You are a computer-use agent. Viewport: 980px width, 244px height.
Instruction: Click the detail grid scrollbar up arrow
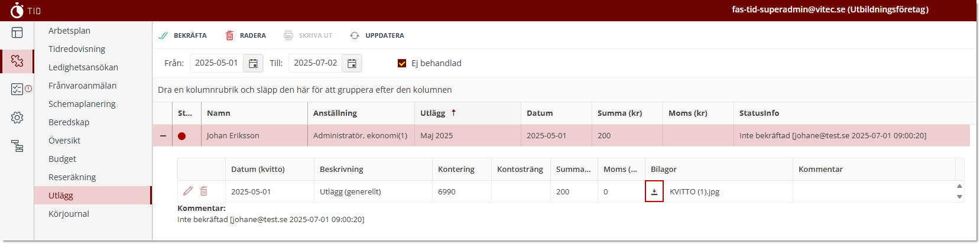[959, 186]
